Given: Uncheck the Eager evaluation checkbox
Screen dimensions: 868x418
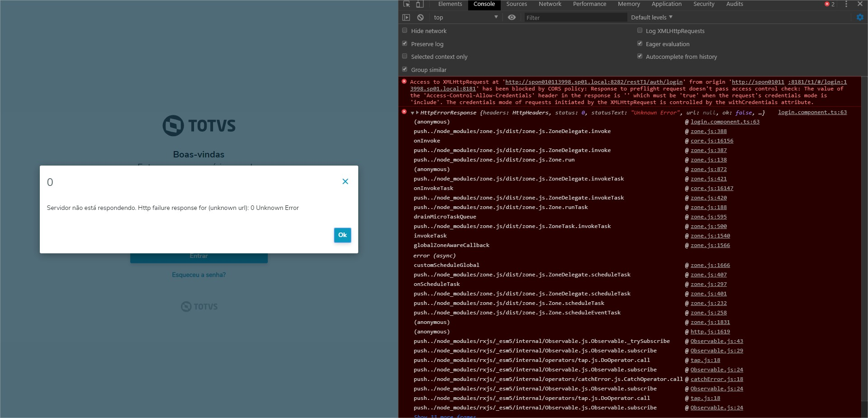Looking at the screenshot, I should pyautogui.click(x=640, y=43).
